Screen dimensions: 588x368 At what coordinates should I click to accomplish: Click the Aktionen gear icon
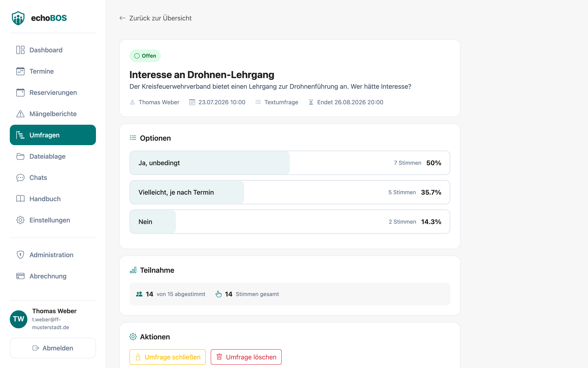coord(133,337)
